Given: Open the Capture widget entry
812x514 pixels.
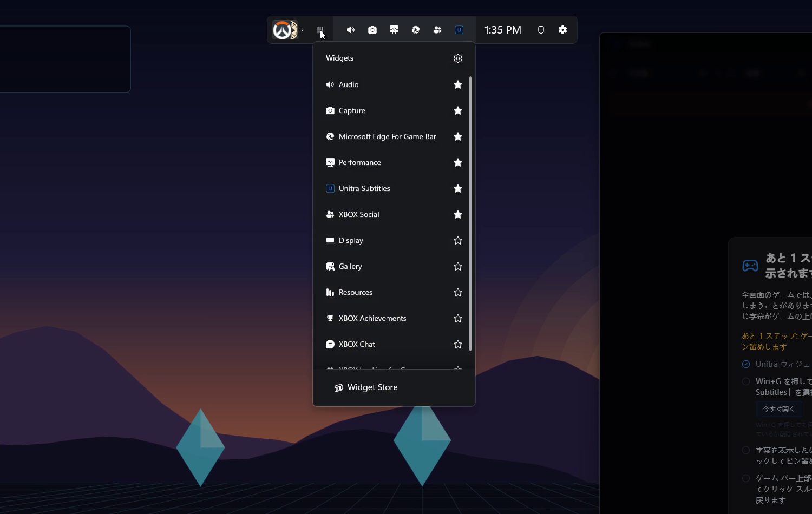Looking at the screenshot, I should pyautogui.click(x=384, y=110).
